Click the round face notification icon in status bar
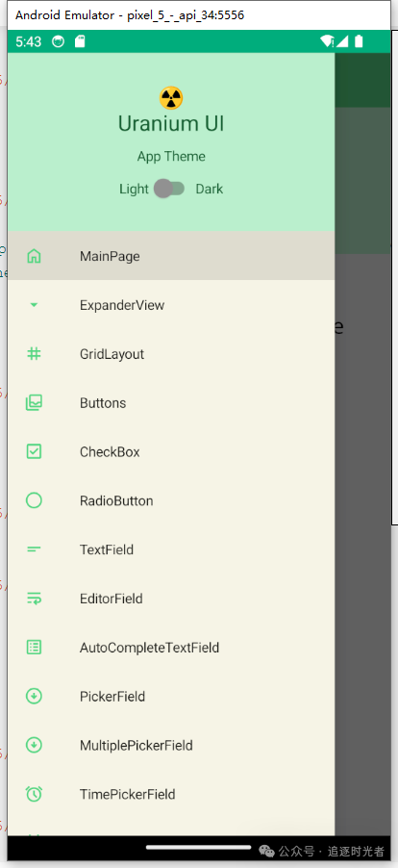398x868 pixels. point(58,41)
